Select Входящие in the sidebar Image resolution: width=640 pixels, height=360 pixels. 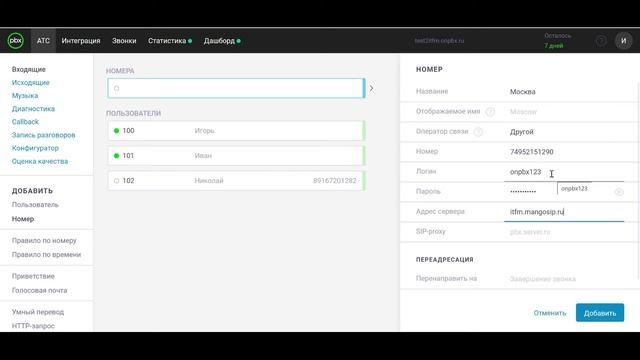point(29,69)
